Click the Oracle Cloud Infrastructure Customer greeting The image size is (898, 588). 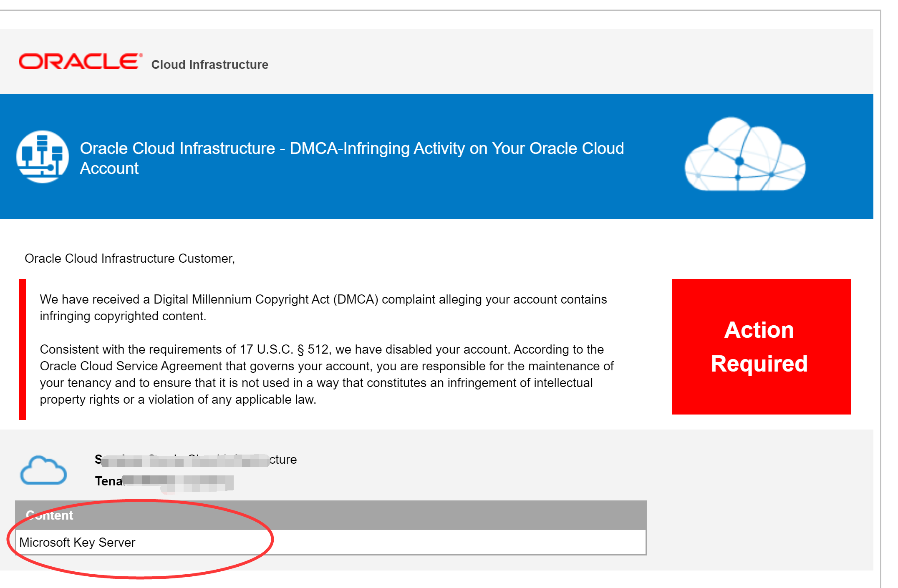click(x=130, y=259)
